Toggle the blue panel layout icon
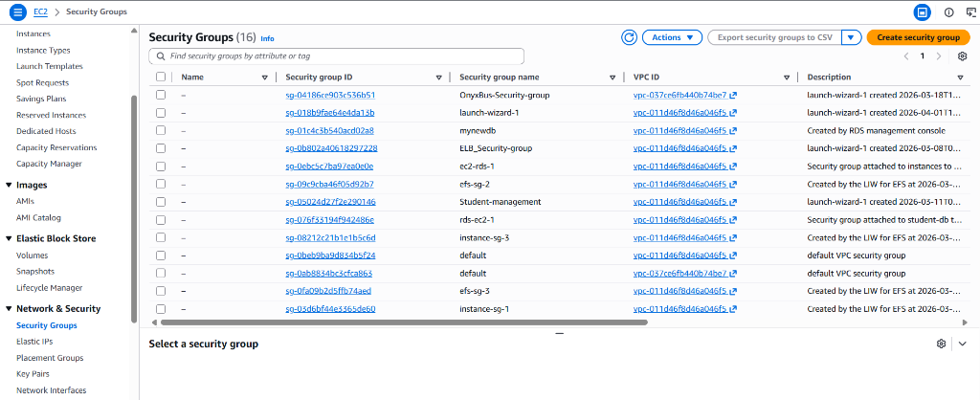980x400 pixels. (922, 11)
